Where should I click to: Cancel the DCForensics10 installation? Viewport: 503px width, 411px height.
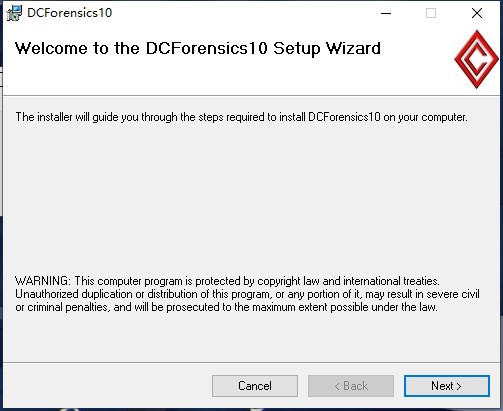click(255, 386)
